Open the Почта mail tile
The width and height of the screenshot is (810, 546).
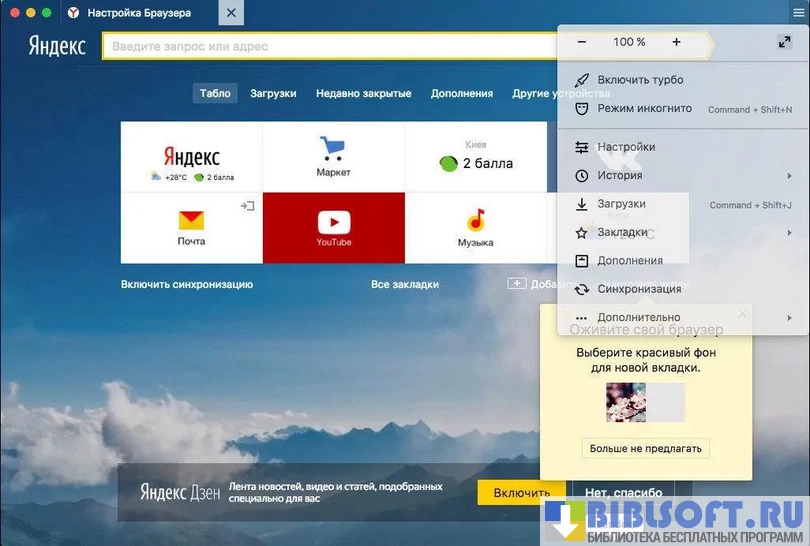(x=191, y=227)
